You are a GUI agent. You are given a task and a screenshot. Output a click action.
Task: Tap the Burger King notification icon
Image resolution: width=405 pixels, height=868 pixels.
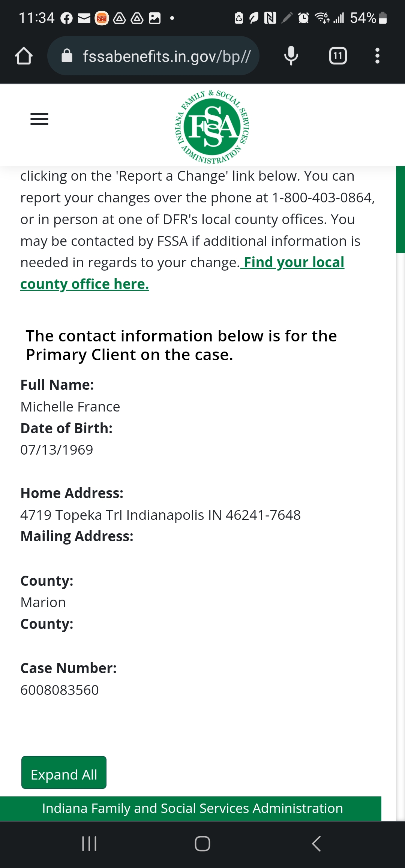click(x=102, y=18)
